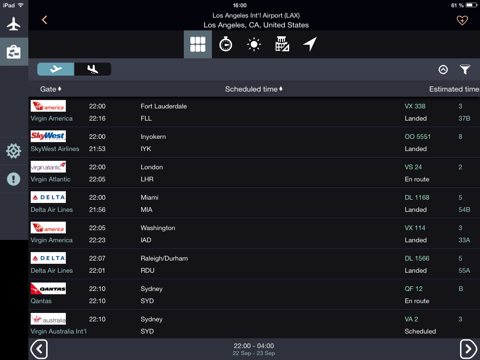Select gate 55A on DL 1566 row
The width and height of the screenshot is (480, 360).
coord(464,270)
